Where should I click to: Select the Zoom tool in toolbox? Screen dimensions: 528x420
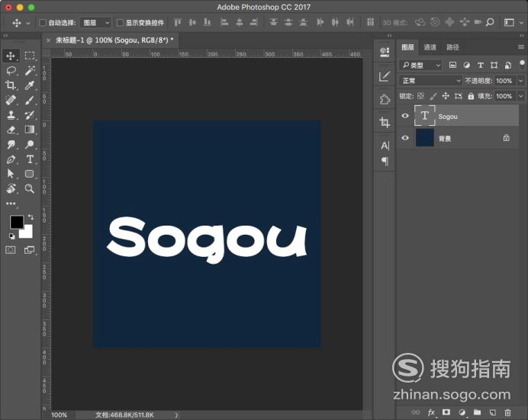tap(30, 188)
